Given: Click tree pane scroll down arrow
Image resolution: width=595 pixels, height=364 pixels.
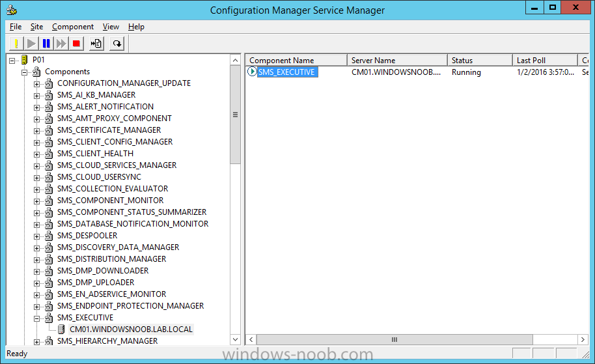Looking at the screenshot, I should pyautogui.click(x=235, y=339).
